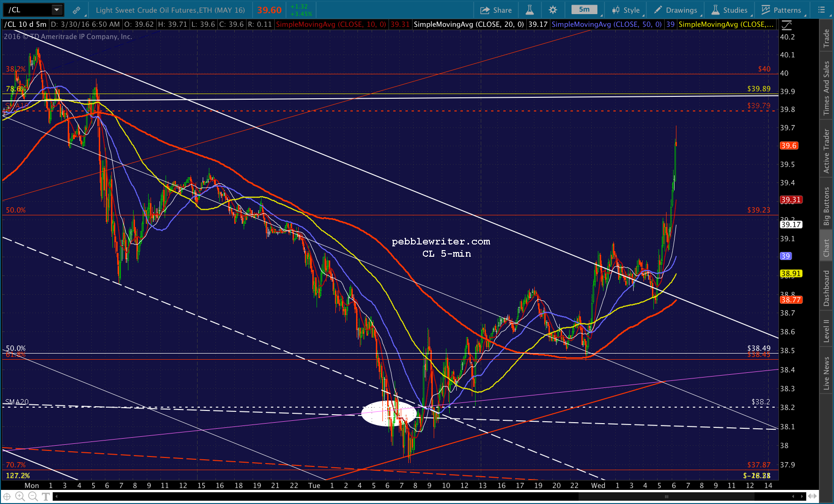Click the Mon date marker on time axis
Screen dimensions: 834x504
[x=32, y=486]
